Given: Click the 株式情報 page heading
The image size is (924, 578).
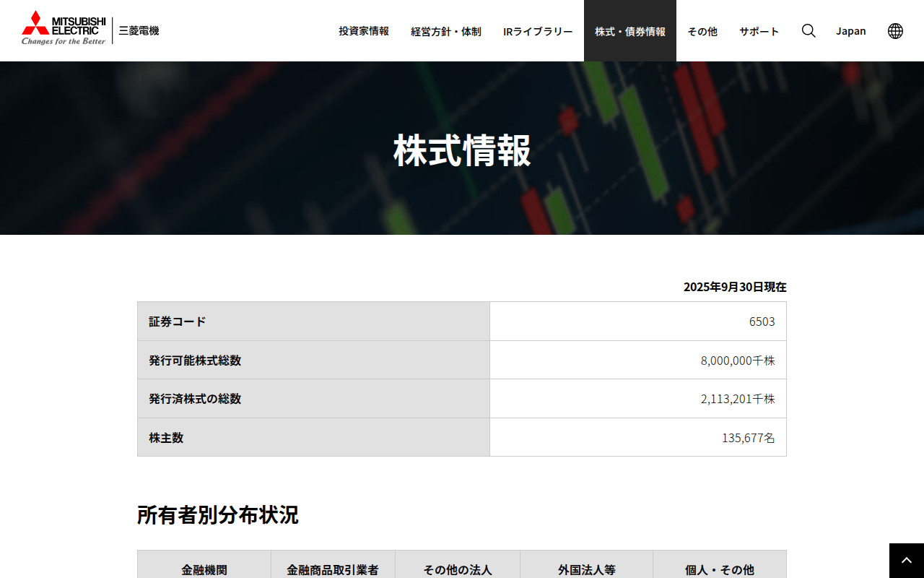Looking at the screenshot, I should (462, 150).
